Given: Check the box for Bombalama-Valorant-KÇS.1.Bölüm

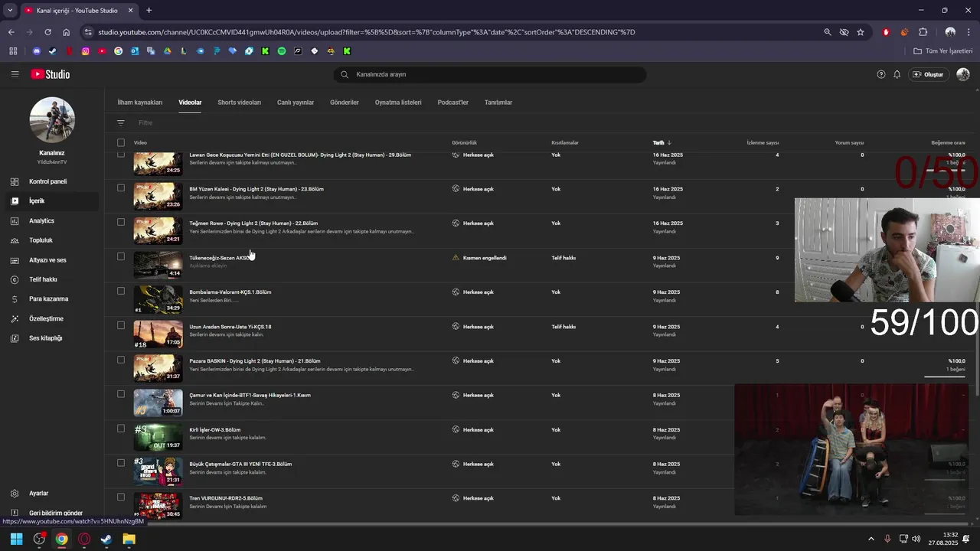Looking at the screenshot, I should (x=120, y=291).
